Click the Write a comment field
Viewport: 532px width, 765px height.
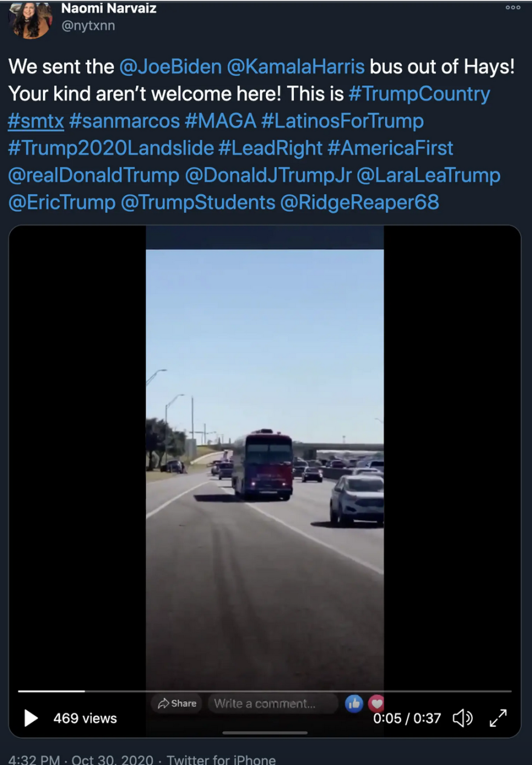273,703
